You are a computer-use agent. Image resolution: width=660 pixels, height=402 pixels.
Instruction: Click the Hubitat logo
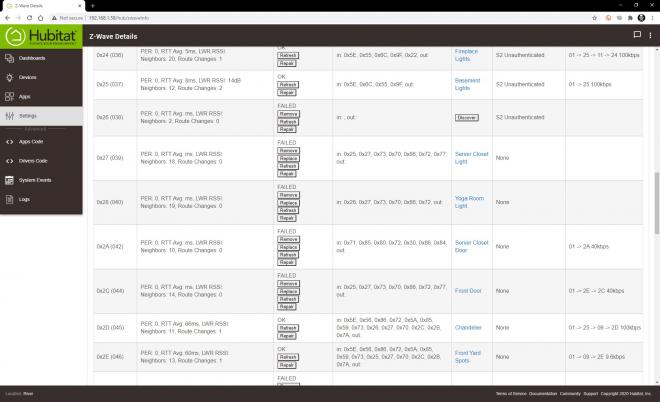pyautogui.click(x=41, y=37)
